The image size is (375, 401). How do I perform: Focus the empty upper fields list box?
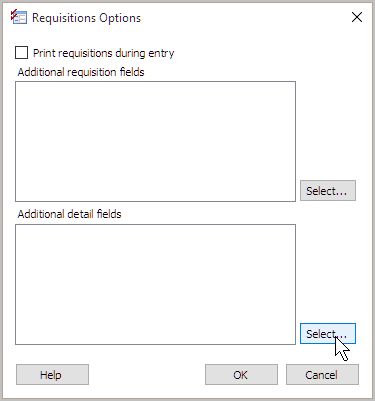[155, 141]
